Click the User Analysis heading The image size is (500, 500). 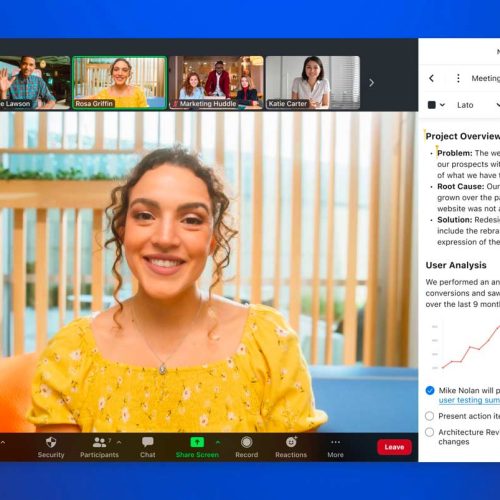click(456, 265)
